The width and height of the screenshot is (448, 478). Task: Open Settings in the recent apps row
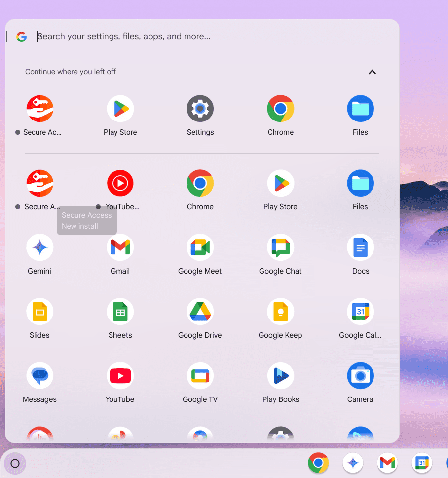pos(200,109)
